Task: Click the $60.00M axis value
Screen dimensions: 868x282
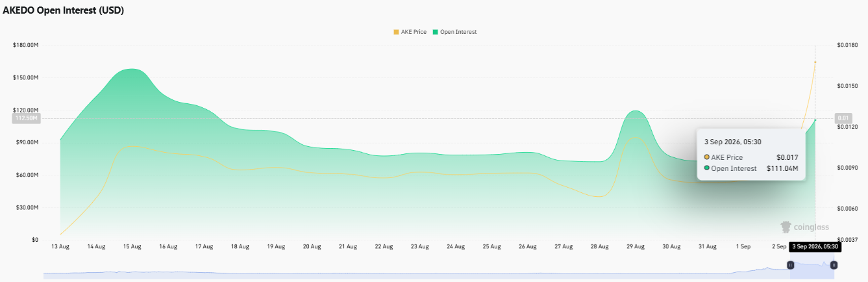Action: pyautogui.click(x=27, y=175)
